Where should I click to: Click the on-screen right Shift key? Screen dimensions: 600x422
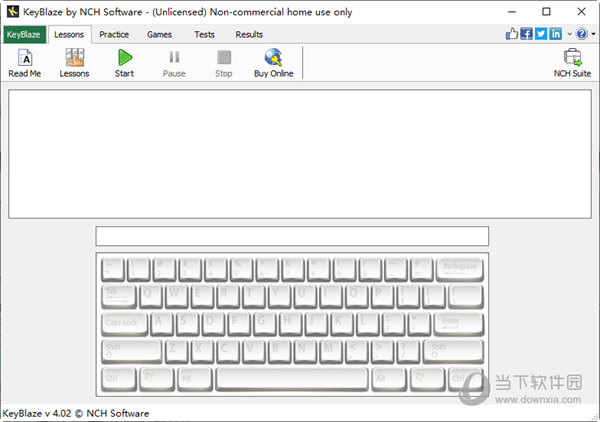click(453, 352)
